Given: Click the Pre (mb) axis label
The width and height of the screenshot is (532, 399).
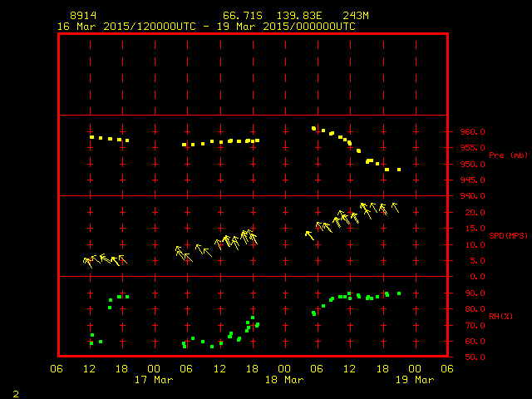Looking at the screenshot, I should [x=508, y=155].
